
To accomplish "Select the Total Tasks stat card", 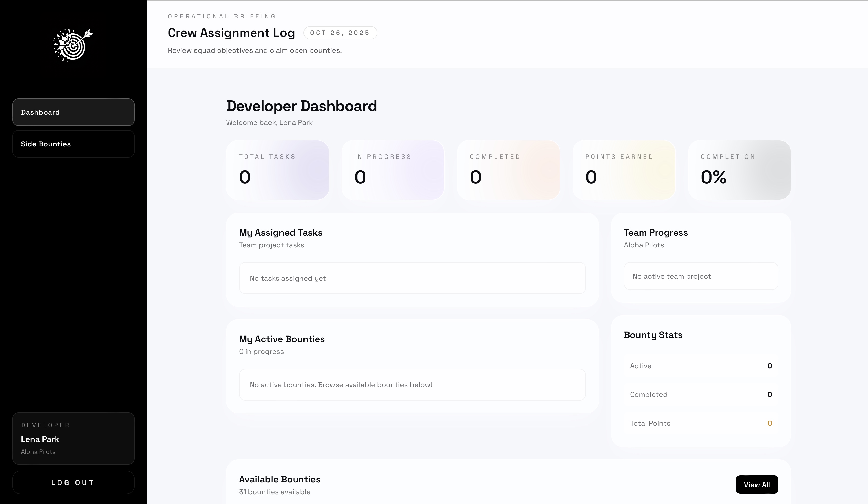I will [x=277, y=170].
